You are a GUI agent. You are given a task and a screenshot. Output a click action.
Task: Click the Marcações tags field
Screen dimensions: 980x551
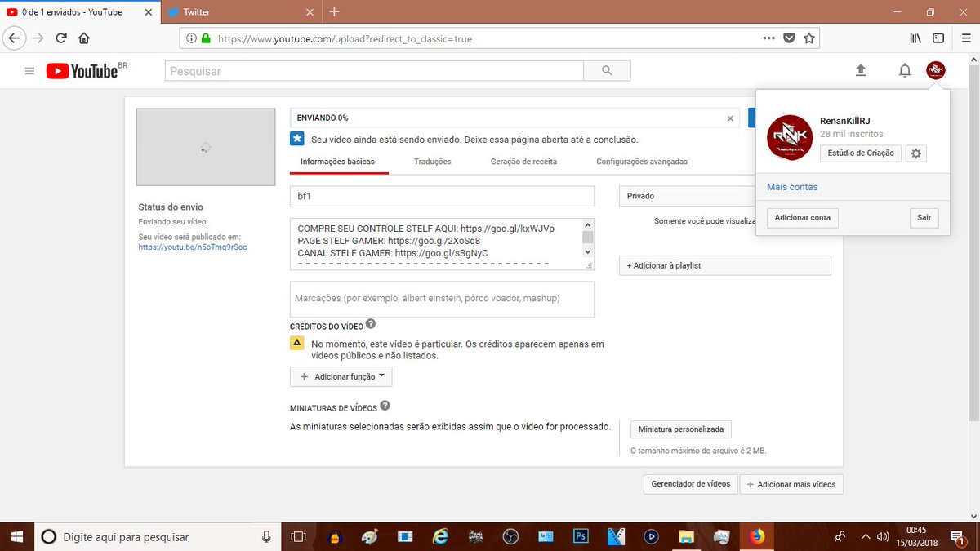tap(442, 299)
